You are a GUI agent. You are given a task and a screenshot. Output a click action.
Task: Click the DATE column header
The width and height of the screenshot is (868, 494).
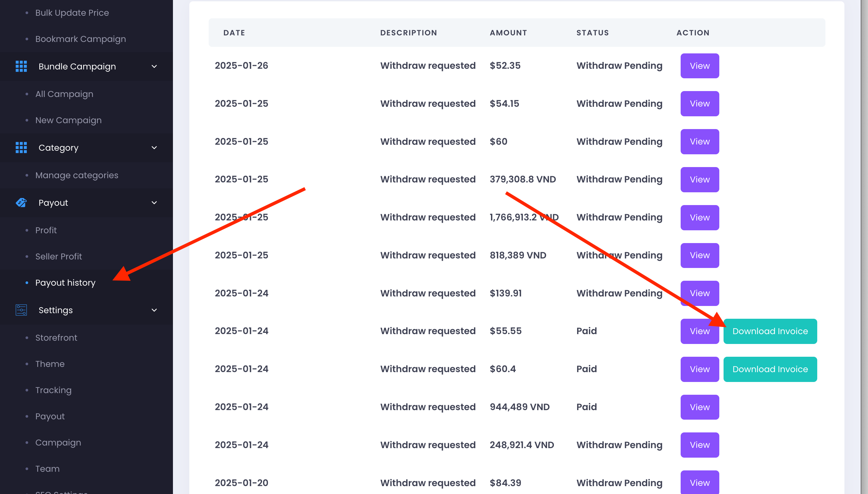point(234,33)
